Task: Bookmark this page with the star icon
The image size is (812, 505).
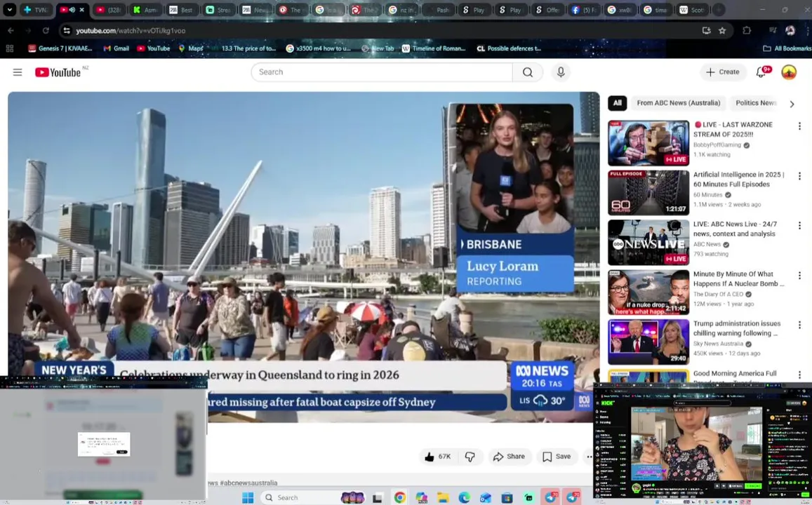Action: click(x=722, y=31)
